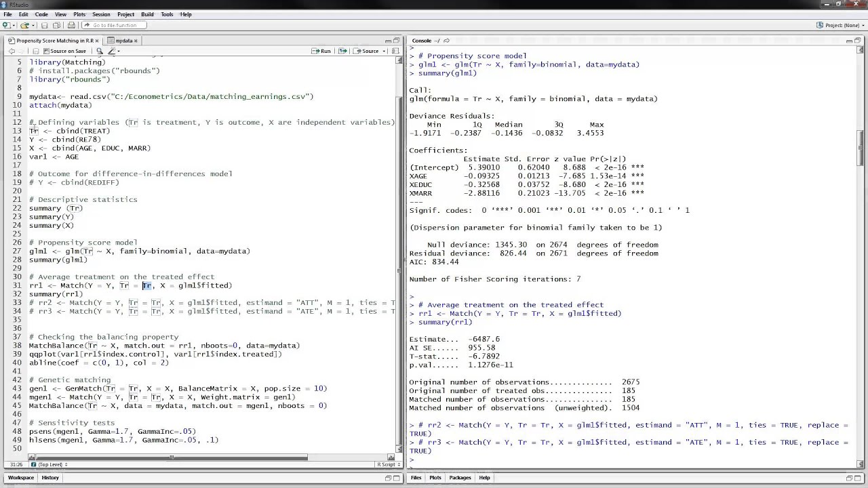868x488 pixels.
Task: Open the Source button dropdown arrow
Action: pyautogui.click(x=384, y=51)
